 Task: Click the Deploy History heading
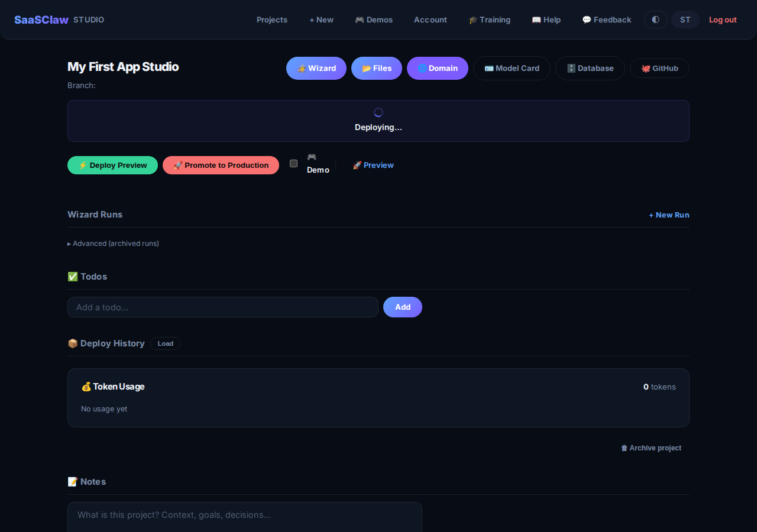pyautogui.click(x=106, y=343)
